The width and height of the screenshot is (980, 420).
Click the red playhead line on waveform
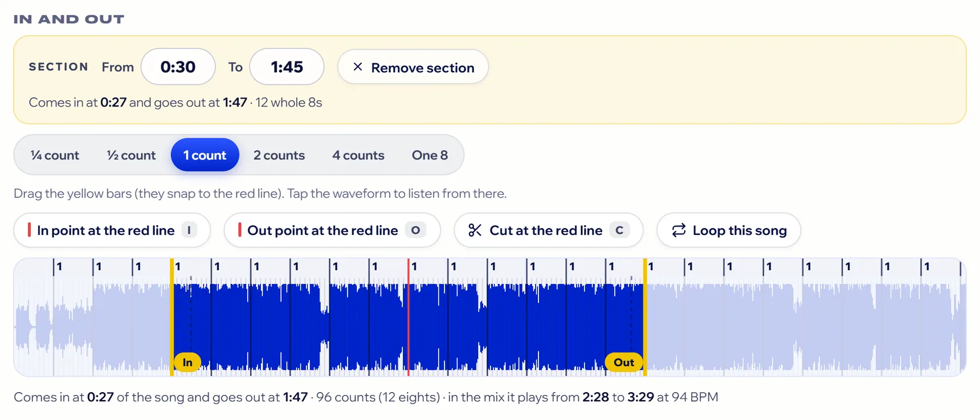click(409, 317)
